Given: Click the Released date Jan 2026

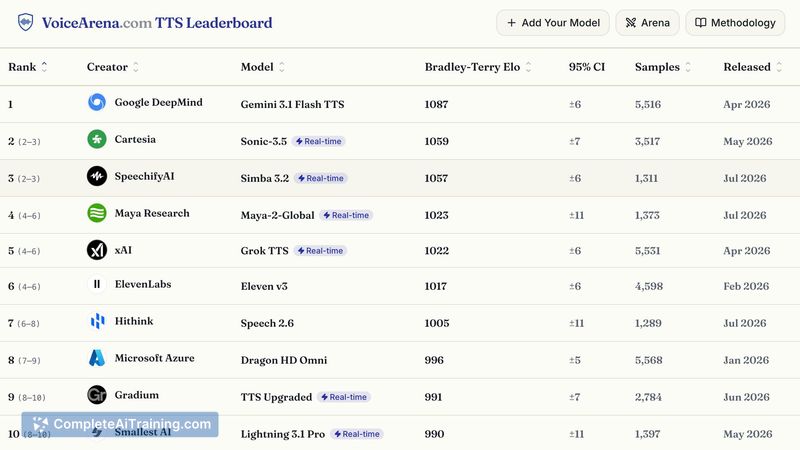Looking at the screenshot, I should (x=746, y=360).
